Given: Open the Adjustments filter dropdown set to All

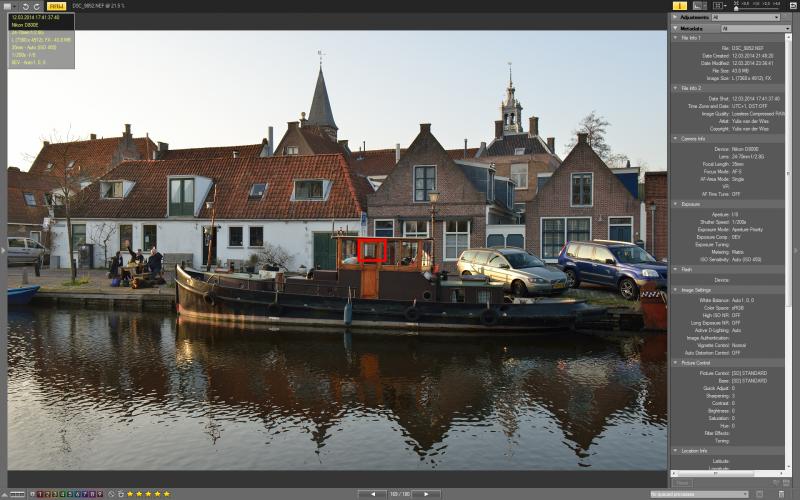Looking at the screenshot, I should coord(746,17).
